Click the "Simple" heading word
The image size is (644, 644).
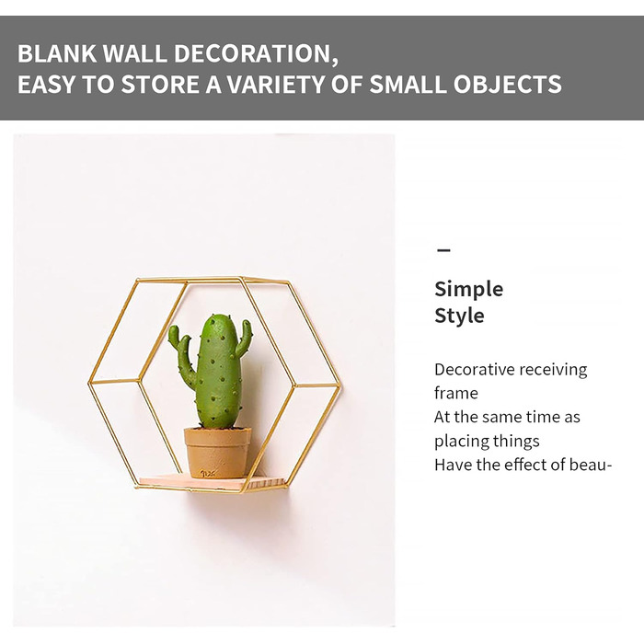pyautogui.click(x=468, y=289)
